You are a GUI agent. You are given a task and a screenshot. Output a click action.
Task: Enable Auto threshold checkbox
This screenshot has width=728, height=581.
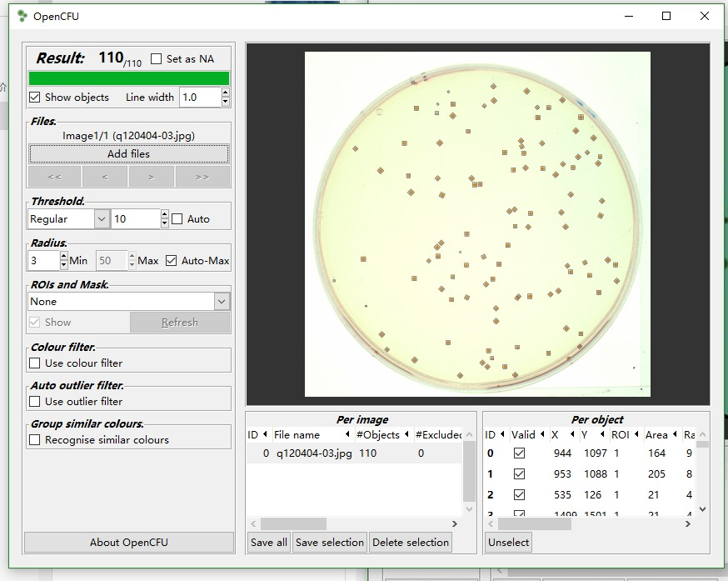click(x=177, y=219)
